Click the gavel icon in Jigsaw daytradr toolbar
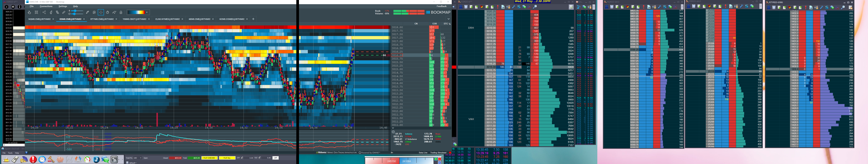The image size is (868, 164). pos(51,160)
